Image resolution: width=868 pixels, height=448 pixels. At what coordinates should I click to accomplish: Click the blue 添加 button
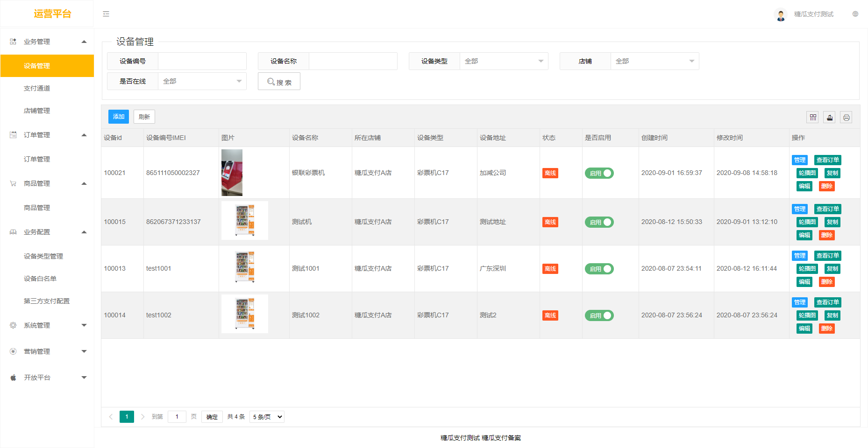(119, 117)
